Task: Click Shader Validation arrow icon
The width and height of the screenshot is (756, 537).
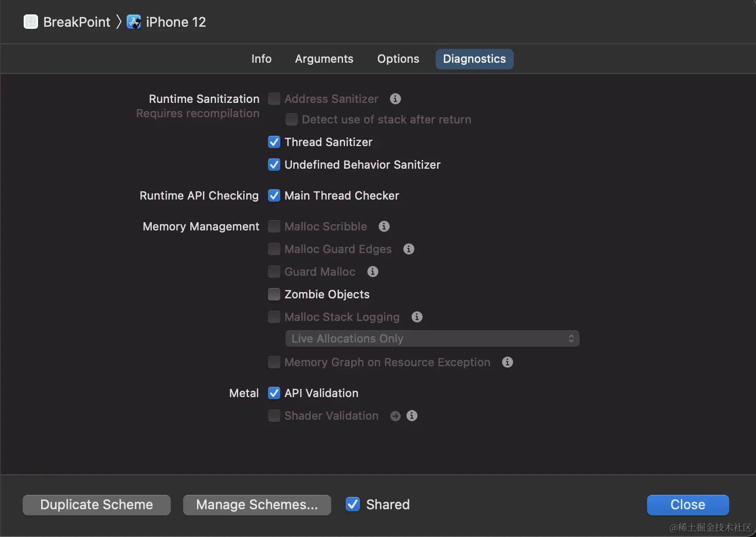Action: click(x=395, y=416)
